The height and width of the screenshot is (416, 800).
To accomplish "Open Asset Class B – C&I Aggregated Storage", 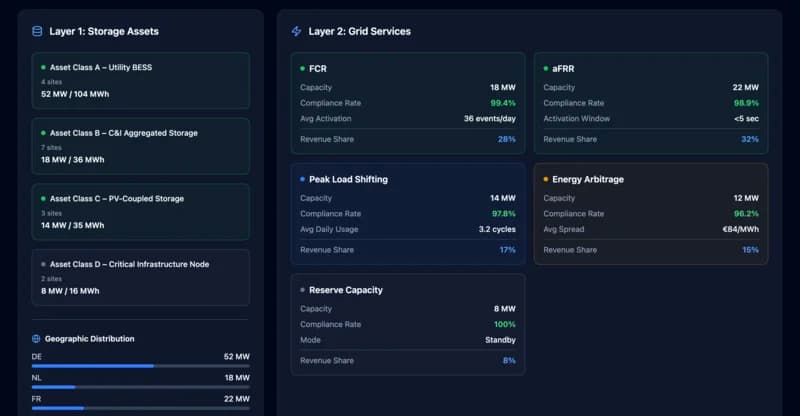I will (x=140, y=146).
